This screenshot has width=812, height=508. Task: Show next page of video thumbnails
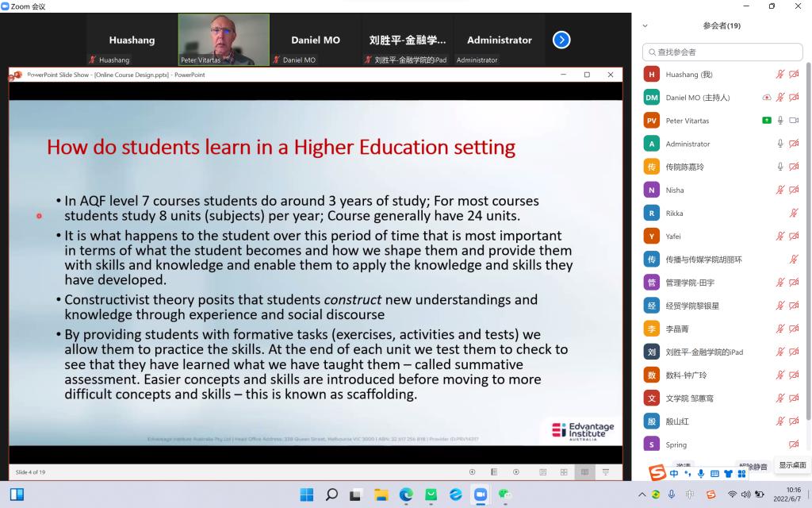tap(561, 40)
